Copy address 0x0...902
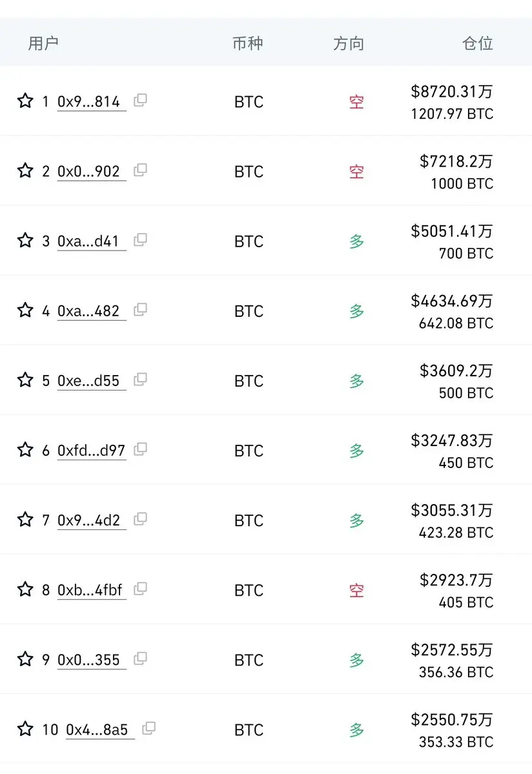The image size is (532, 774). click(x=140, y=170)
